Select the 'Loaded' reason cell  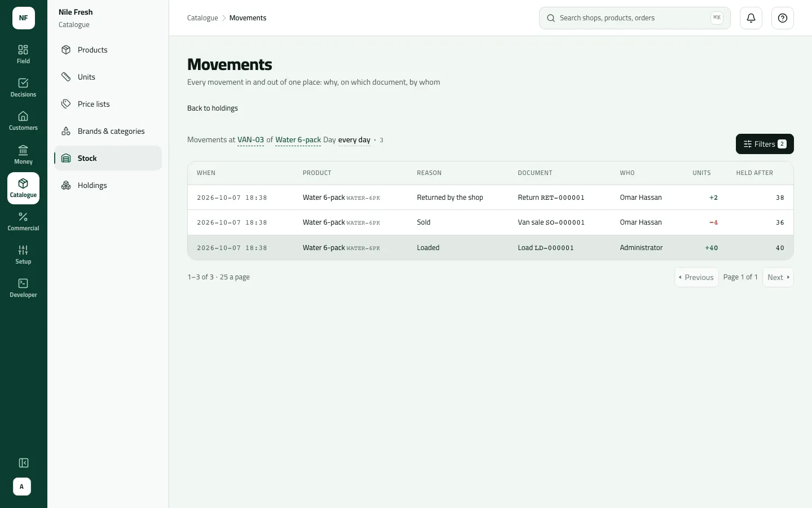(428, 248)
